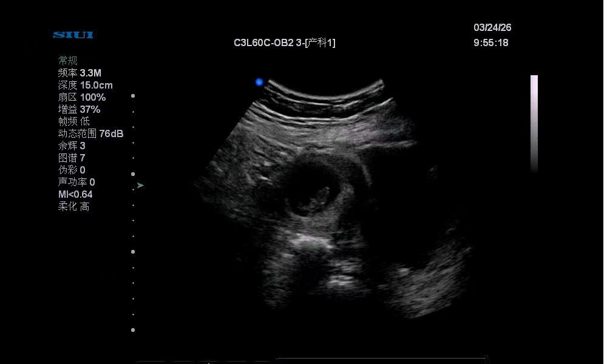The height and width of the screenshot is (364, 607).
Task: Select the 常规 parameter heading
Action: click(67, 61)
